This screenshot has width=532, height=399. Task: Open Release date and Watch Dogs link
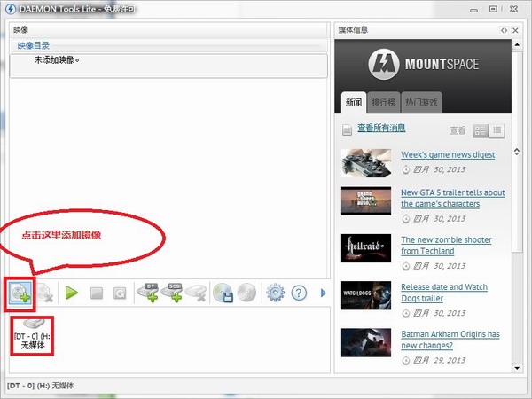444,293
